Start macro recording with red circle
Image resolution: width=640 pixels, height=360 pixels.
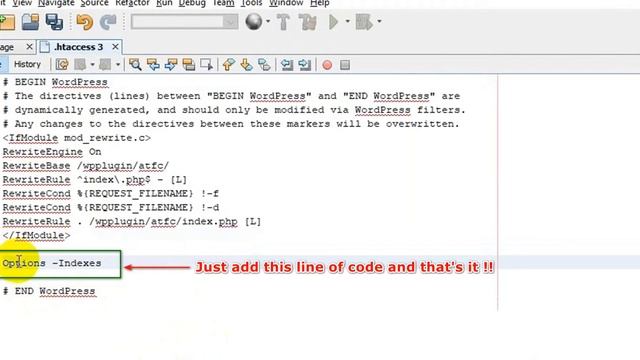327,65
